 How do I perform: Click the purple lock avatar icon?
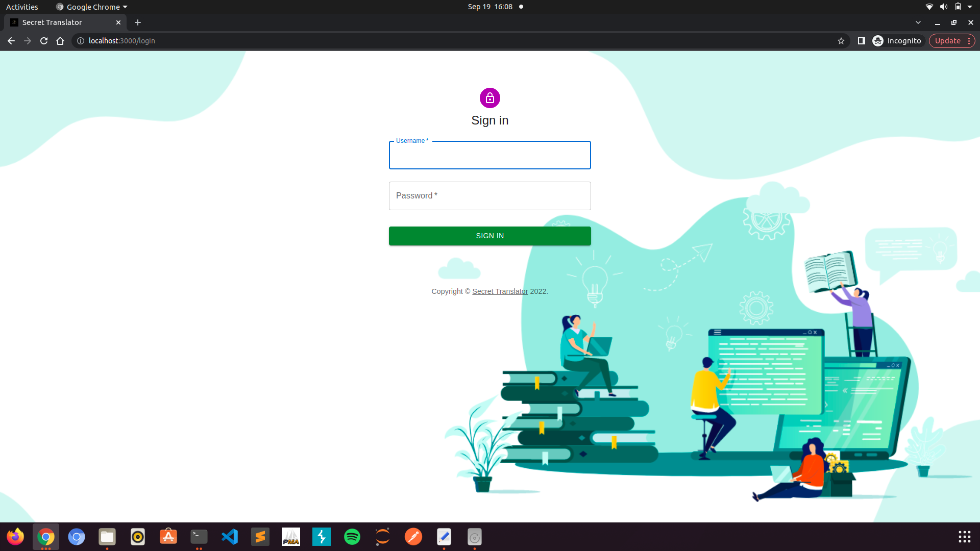[489, 98]
